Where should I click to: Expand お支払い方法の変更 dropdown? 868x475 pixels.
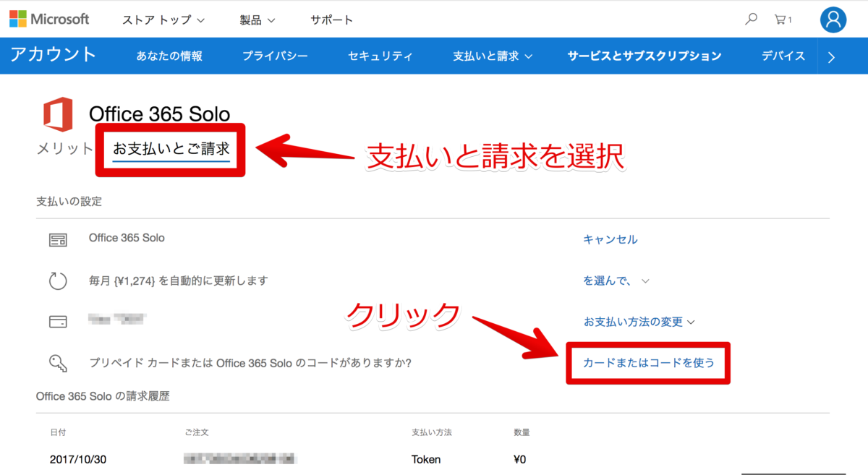tap(639, 322)
